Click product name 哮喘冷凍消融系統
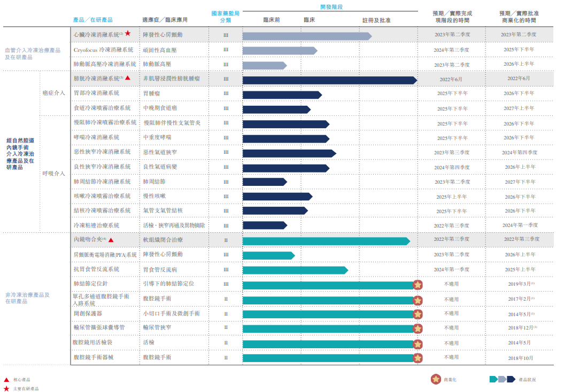This screenshot has width=564, height=392. coord(96,137)
